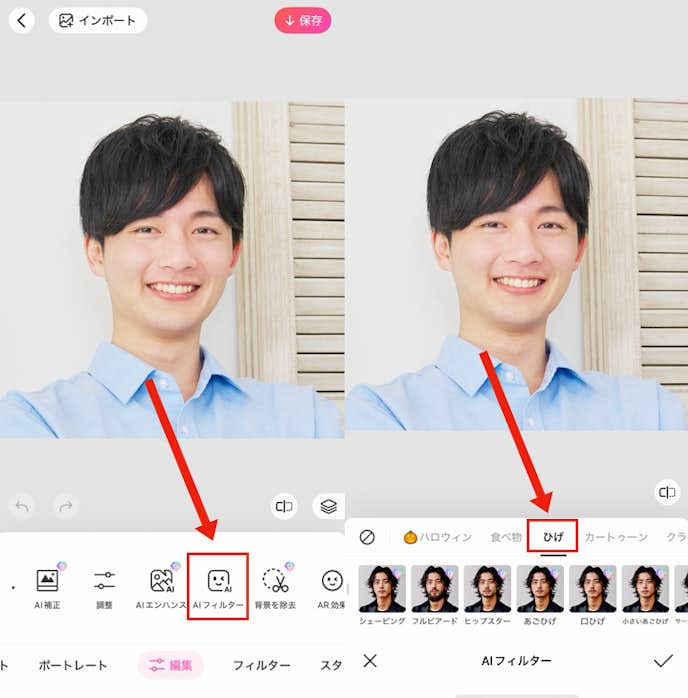Tap the preview photo above AI filters

[x=517, y=264]
